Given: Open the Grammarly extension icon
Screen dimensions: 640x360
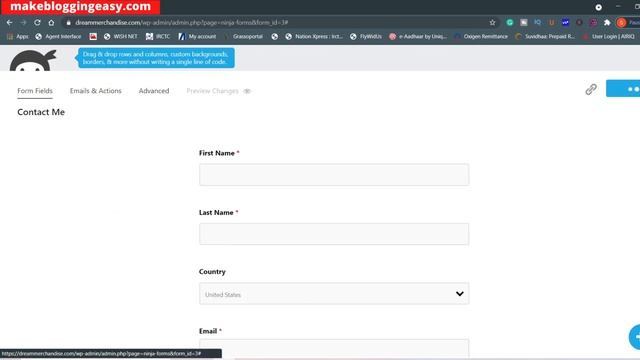Looking at the screenshot, I should coord(510,22).
